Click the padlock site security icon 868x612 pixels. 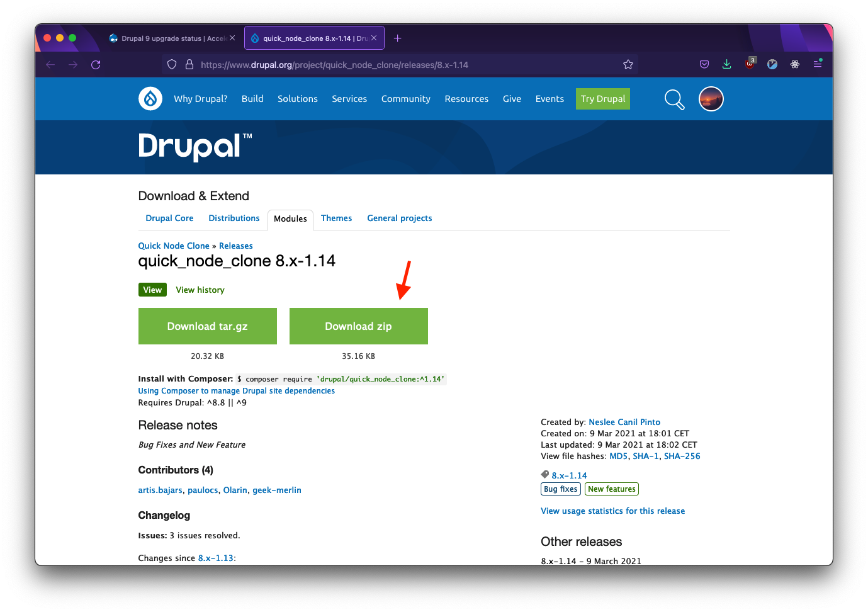point(189,65)
